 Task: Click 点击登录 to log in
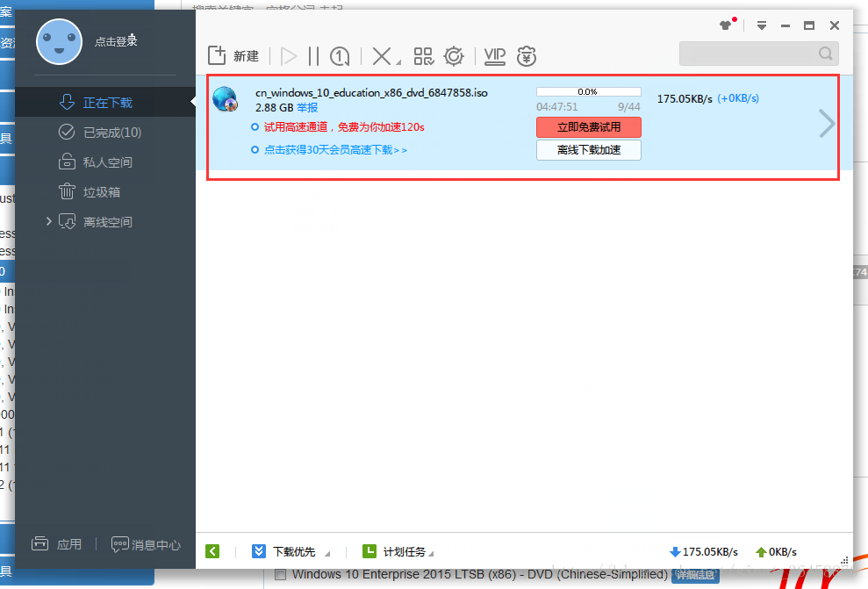116,41
